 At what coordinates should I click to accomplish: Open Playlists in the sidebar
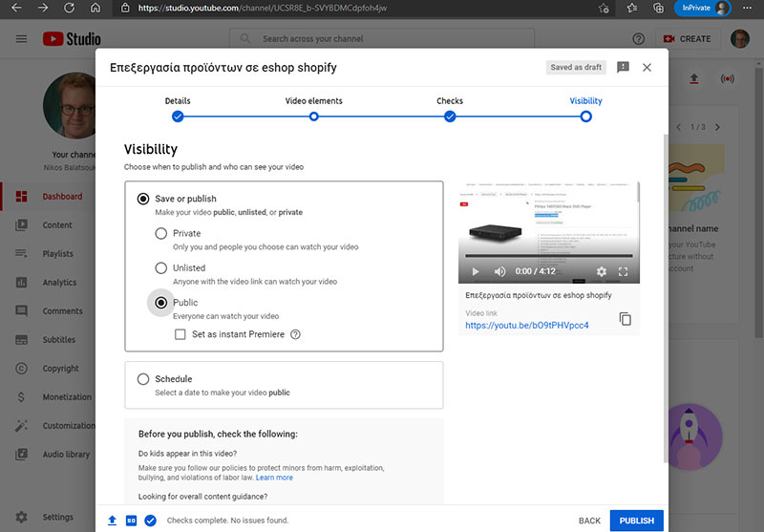(x=49, y=254)
